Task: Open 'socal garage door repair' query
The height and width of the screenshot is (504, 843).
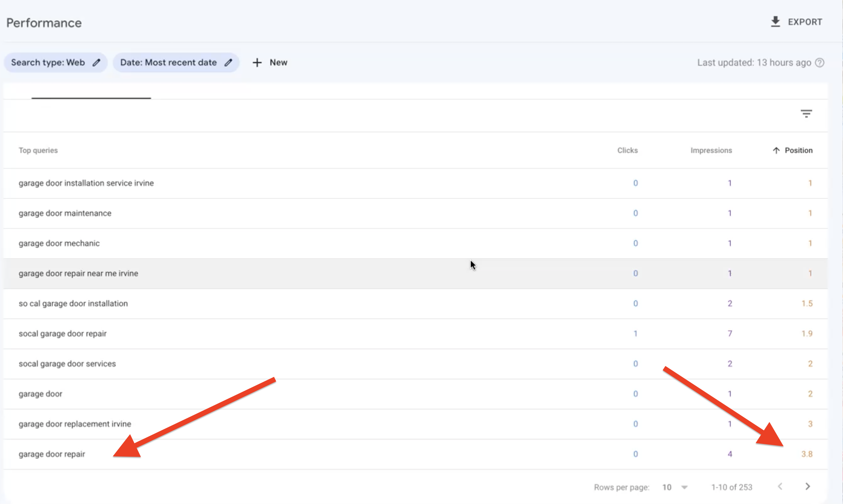Action: coord(62,334)
